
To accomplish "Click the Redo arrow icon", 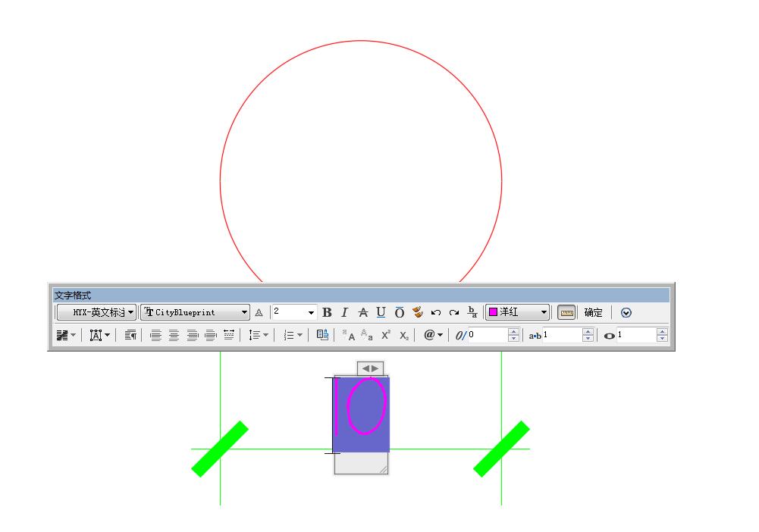I will [454, 312].
